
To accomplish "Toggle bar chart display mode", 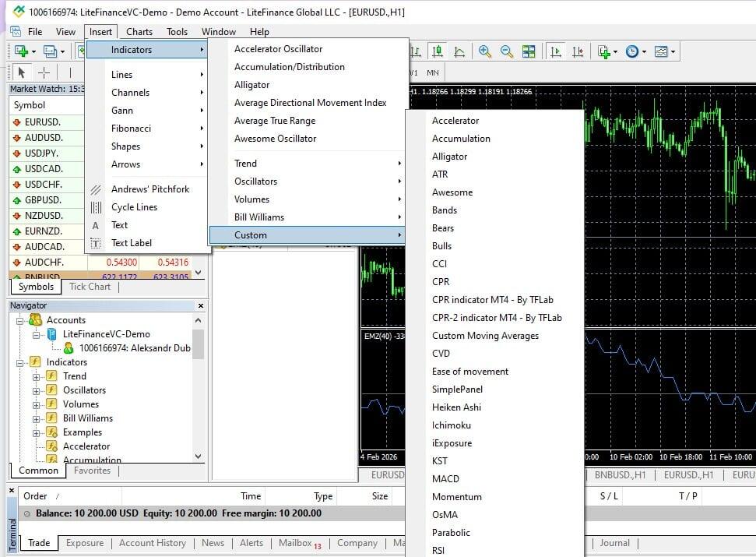I will 415,51.
